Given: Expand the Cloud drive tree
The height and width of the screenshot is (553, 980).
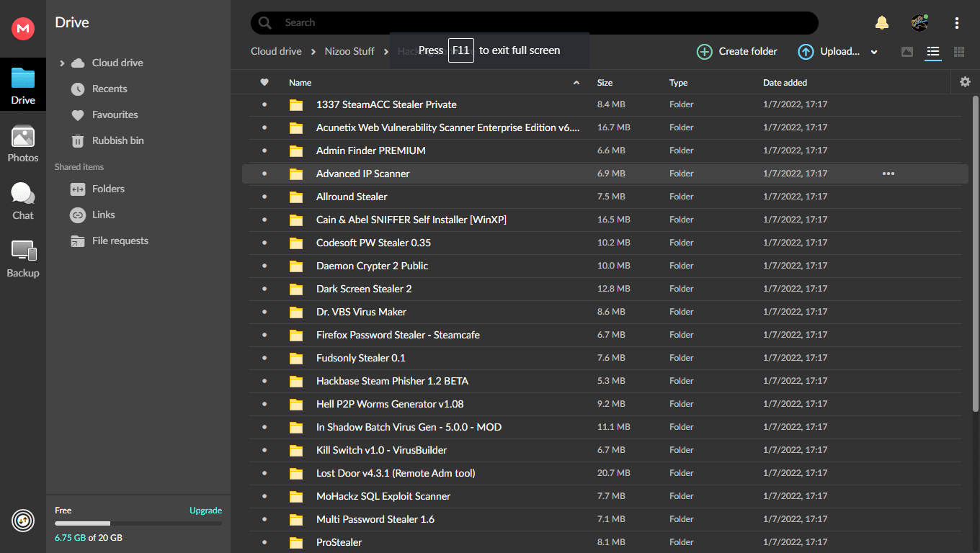Looking at the screenshot, I should (62, 63).
